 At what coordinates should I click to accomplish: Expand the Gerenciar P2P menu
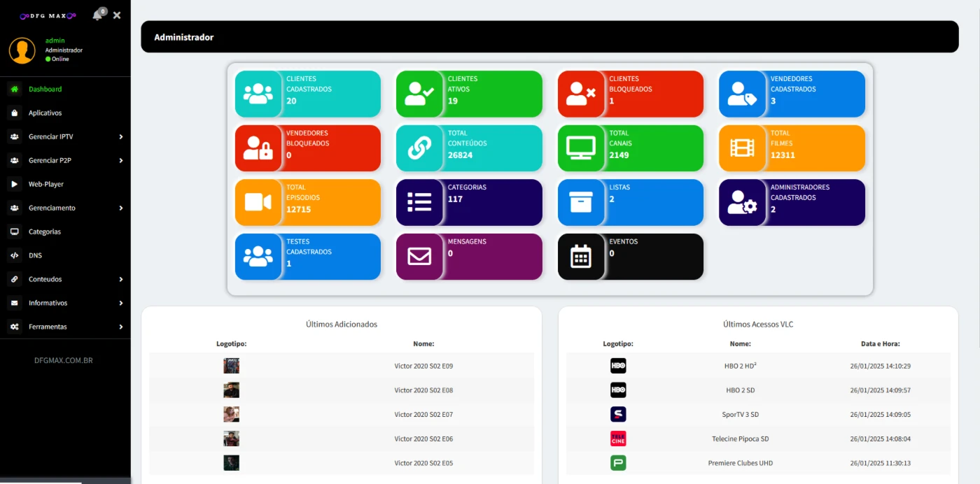click(65, 160)
